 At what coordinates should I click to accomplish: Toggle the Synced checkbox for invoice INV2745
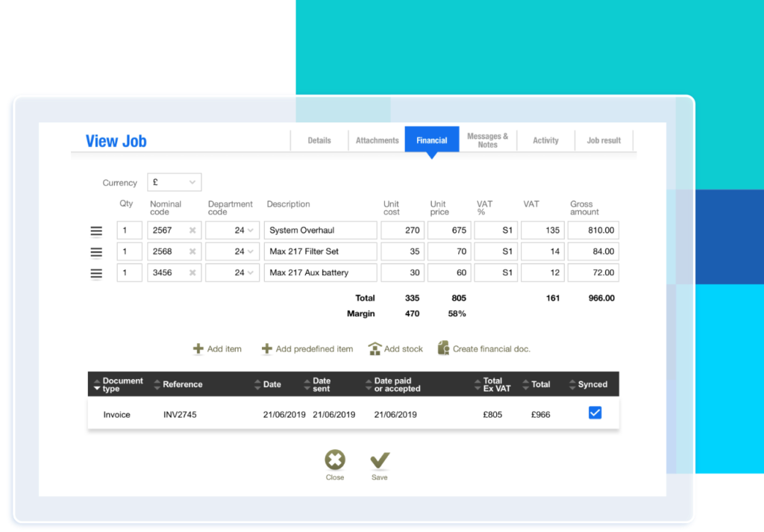[x=595, y=411]
